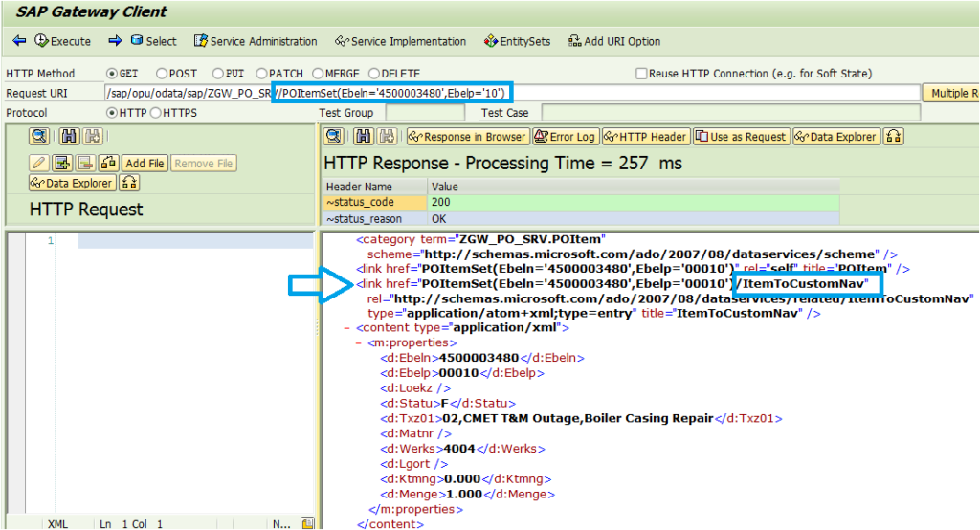
Task: Click details magnifier icon in HTTP Request toolbar
Action: point(38,136)
